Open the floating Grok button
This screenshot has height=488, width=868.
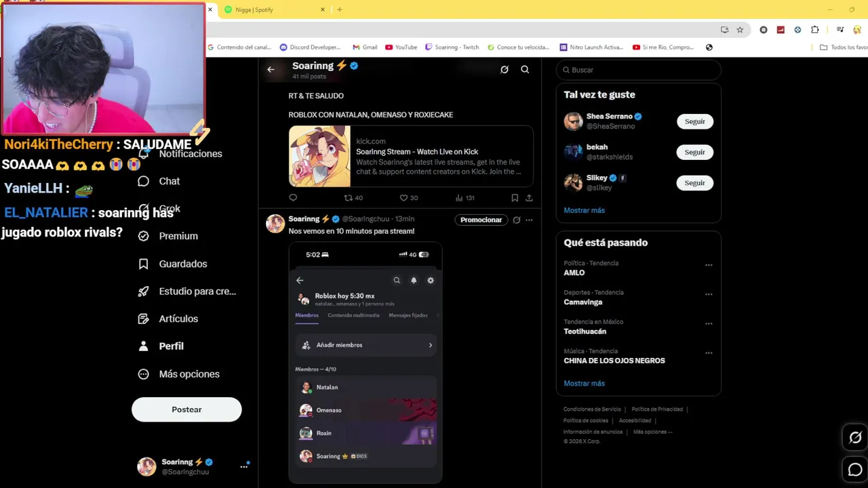(855, 438)
